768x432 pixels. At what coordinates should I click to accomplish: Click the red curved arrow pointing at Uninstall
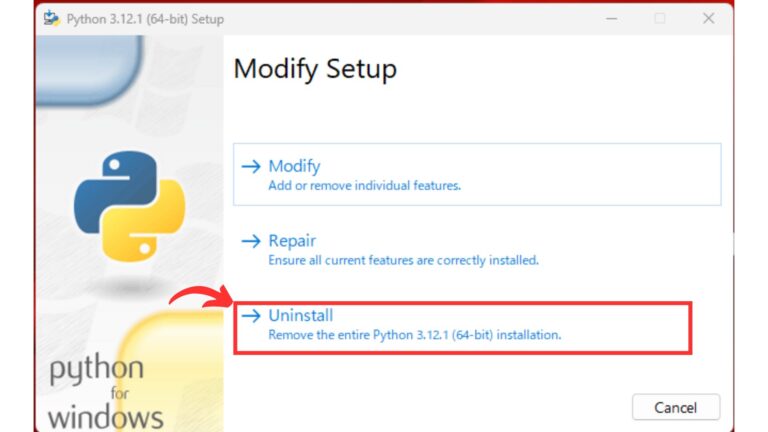tap(198, 298)
